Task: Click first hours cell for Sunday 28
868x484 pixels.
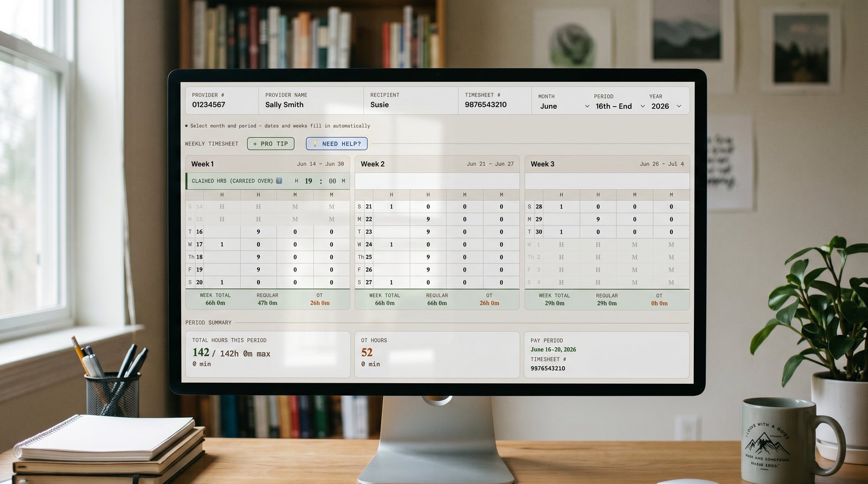Action: coord(561,206)
